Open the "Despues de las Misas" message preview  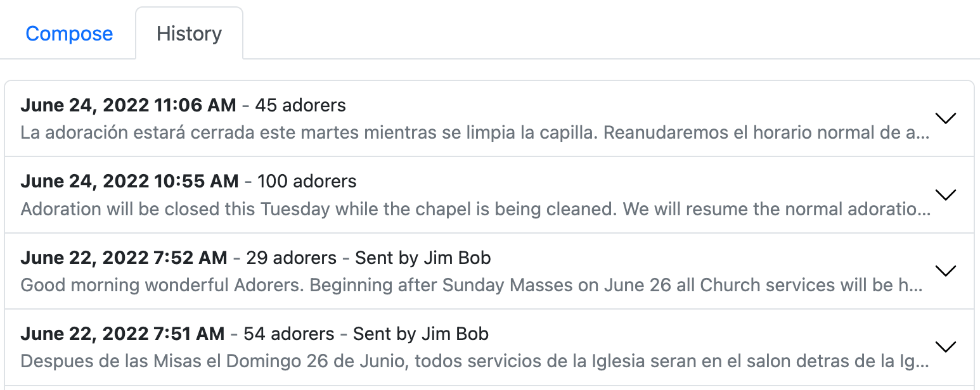click(x=475, y=362)
